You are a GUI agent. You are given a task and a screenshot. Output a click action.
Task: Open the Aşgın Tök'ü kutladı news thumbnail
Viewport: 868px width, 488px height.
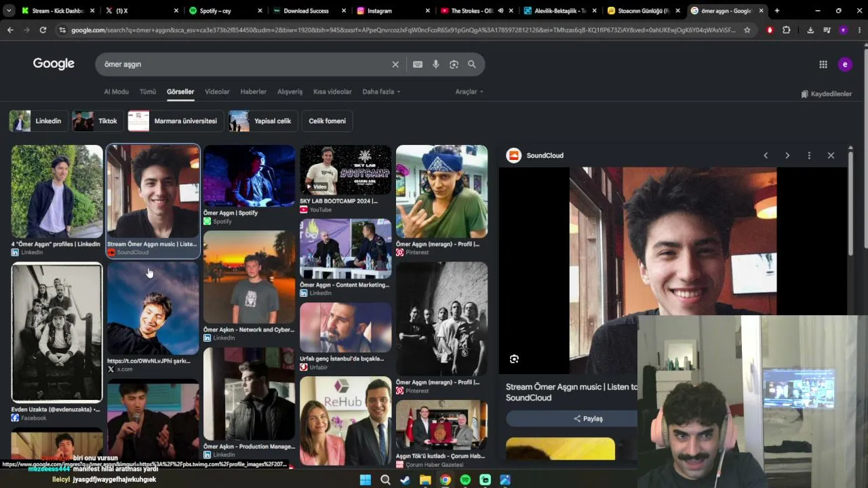442,425
